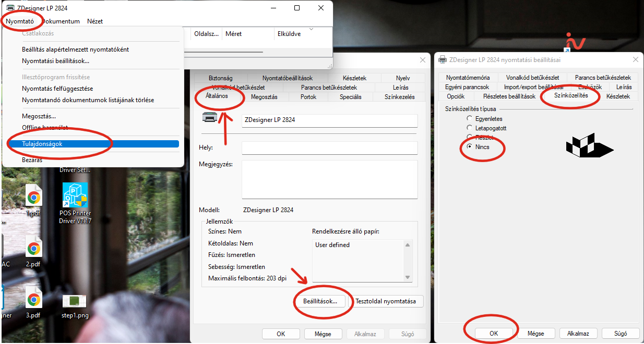Click Súgó in the printer properties dialog
644x344 pixels.
coord(408,334)
